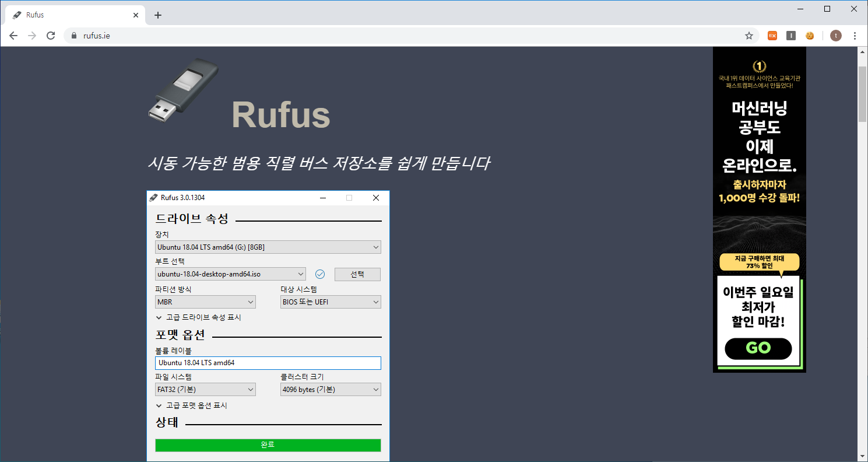Expand 고급 드라이브 속성 표시
The image size is (868, 462).
[x=198, y=317]
